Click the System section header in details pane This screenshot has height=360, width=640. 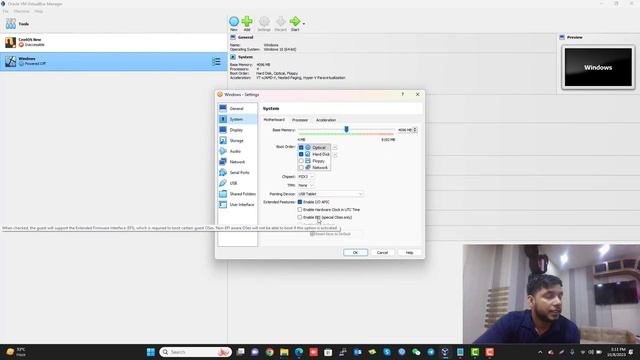245,57
